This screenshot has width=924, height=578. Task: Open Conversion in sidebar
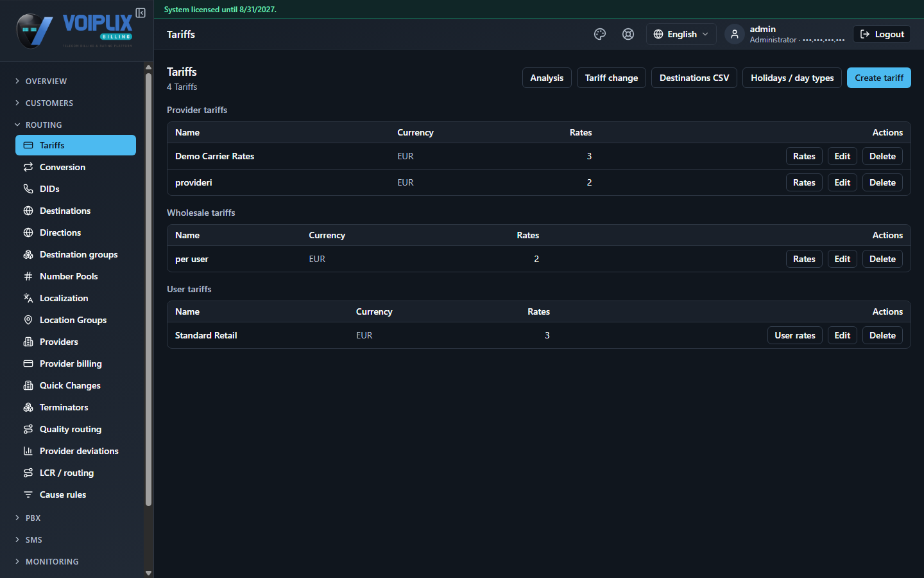click(x=76, y=167)
